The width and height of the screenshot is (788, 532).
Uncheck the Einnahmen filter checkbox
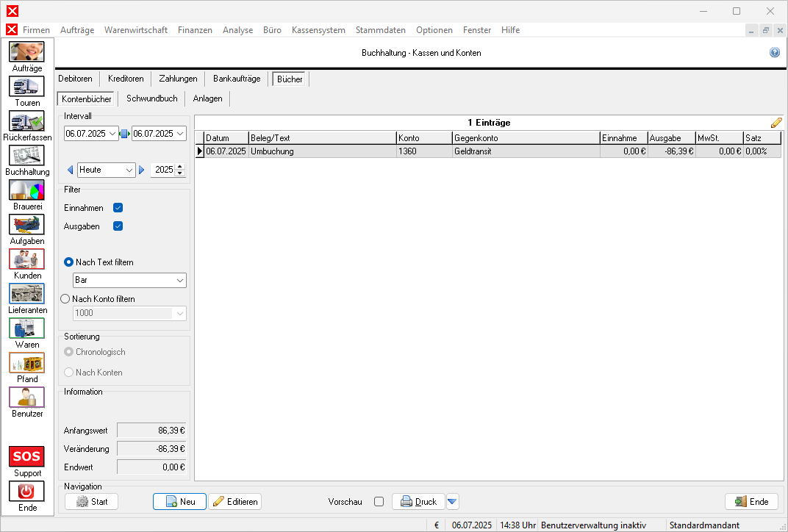click(x=118, y=208)
